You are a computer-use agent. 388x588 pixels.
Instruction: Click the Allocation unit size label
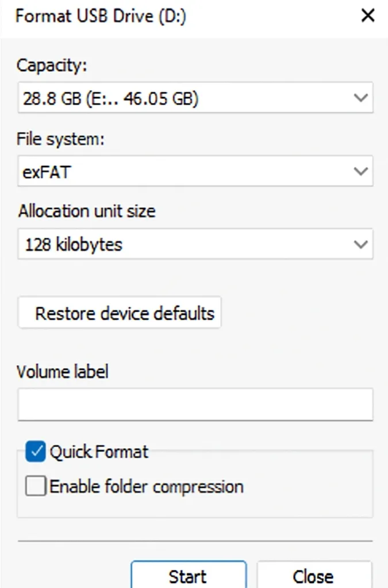tap(86, 211)
